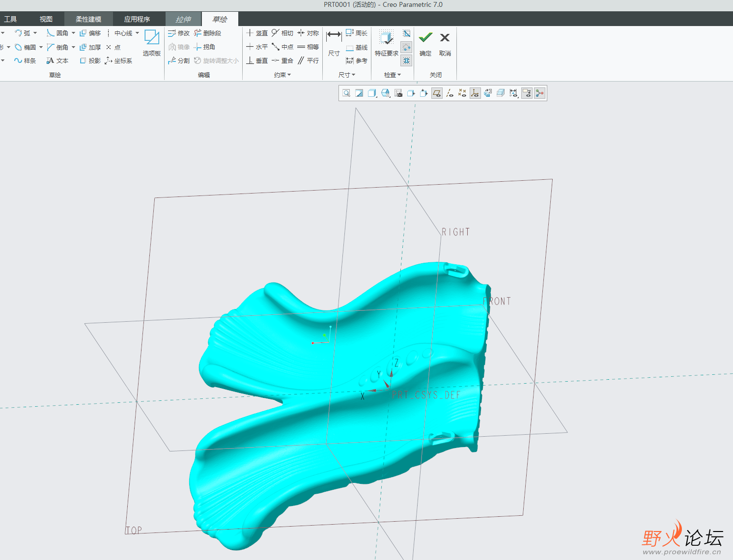
Task: Click the 特征要求 button
Action: click(x=387, y=42)
